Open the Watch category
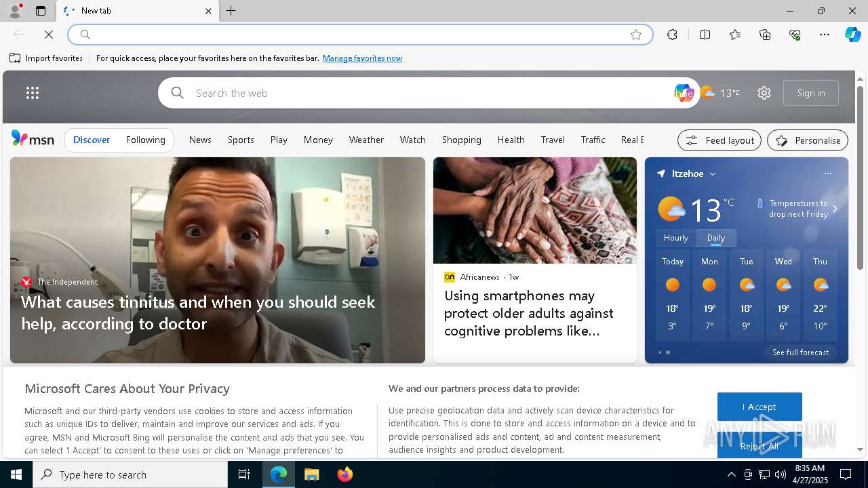 coord(412,140)
